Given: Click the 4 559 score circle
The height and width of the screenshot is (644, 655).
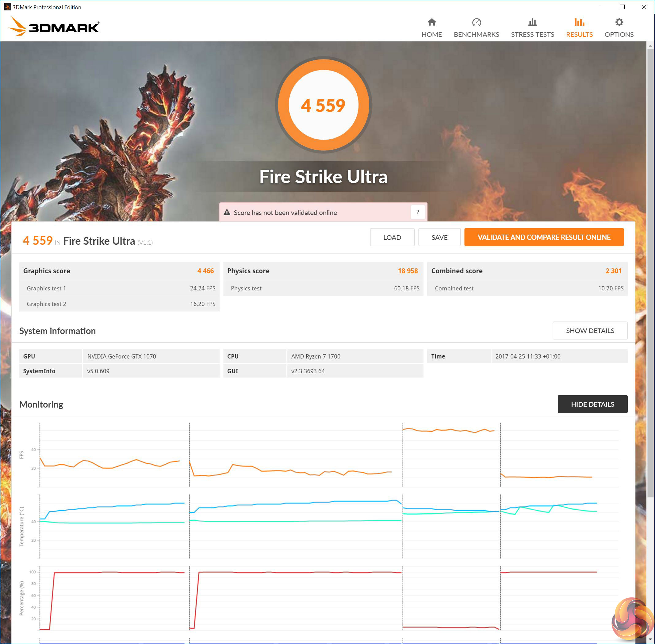Looking at the screenshot, I should click(x=323, y=105).
